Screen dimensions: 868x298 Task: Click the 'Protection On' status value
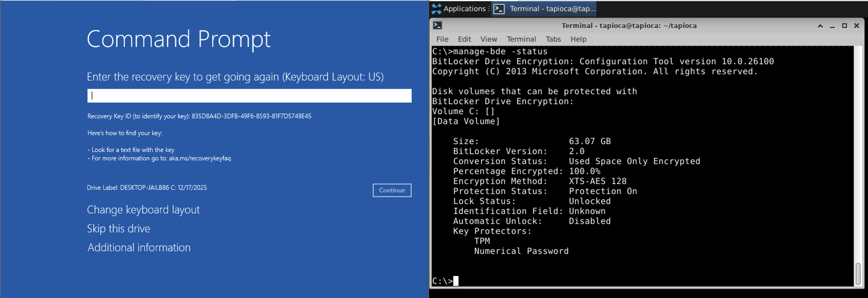tap(603, 191)
